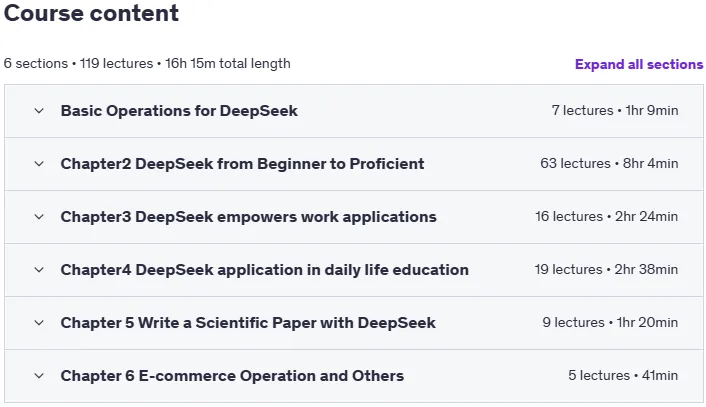Click the 7 lectures 1hr 9min label
The width and height of the screenshot is (706, 407).
point(615,111)
